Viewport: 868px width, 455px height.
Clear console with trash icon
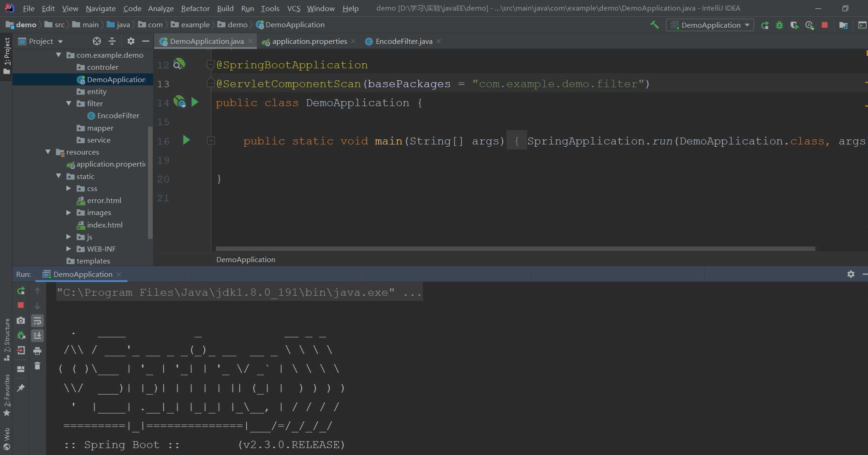[37, 366]
